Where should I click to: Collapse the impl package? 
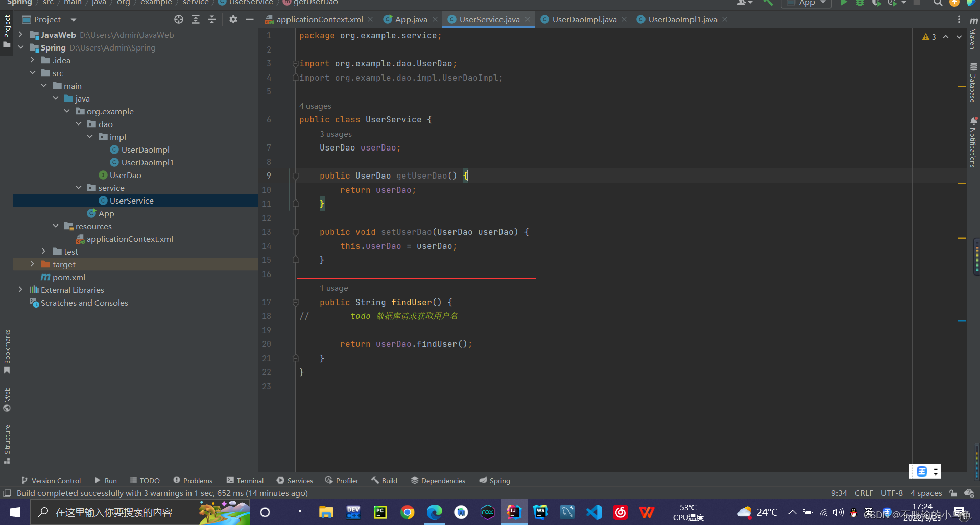tap(90, 137)
